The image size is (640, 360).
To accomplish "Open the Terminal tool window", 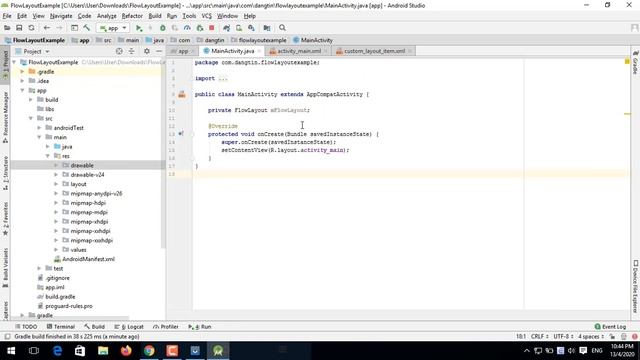I will pos(60,327).
